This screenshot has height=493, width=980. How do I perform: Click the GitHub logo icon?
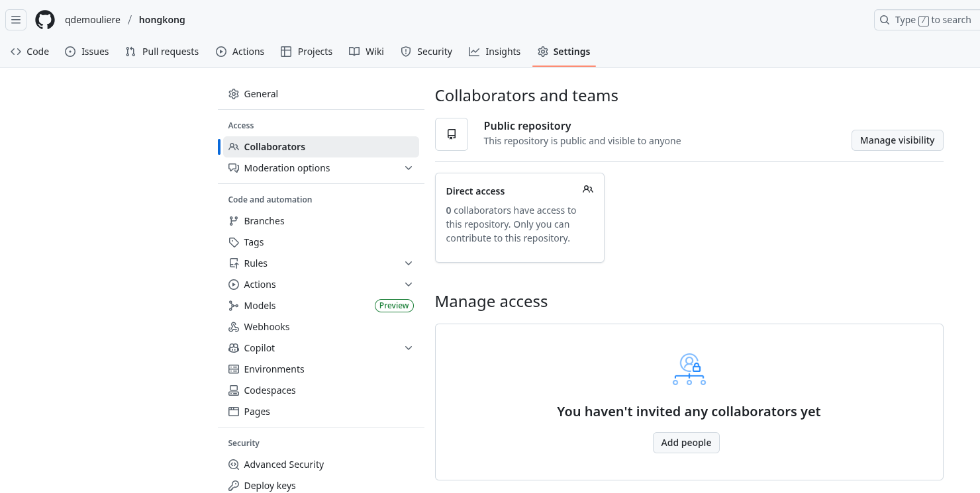coord(45,20)
